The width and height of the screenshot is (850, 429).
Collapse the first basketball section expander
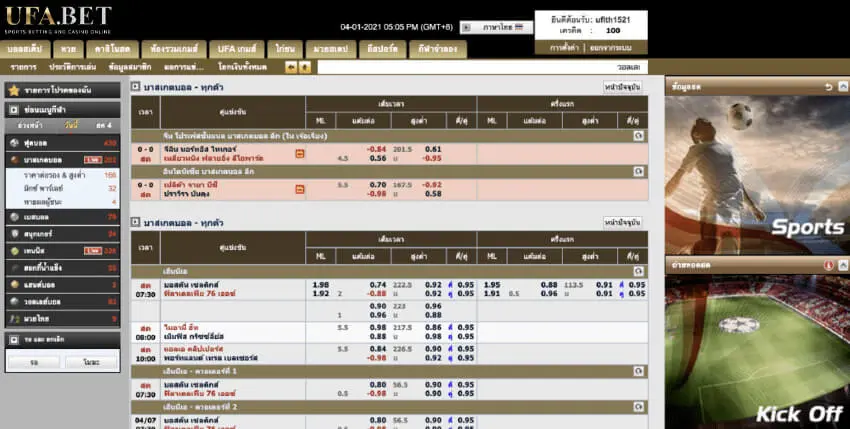point(136,87)
